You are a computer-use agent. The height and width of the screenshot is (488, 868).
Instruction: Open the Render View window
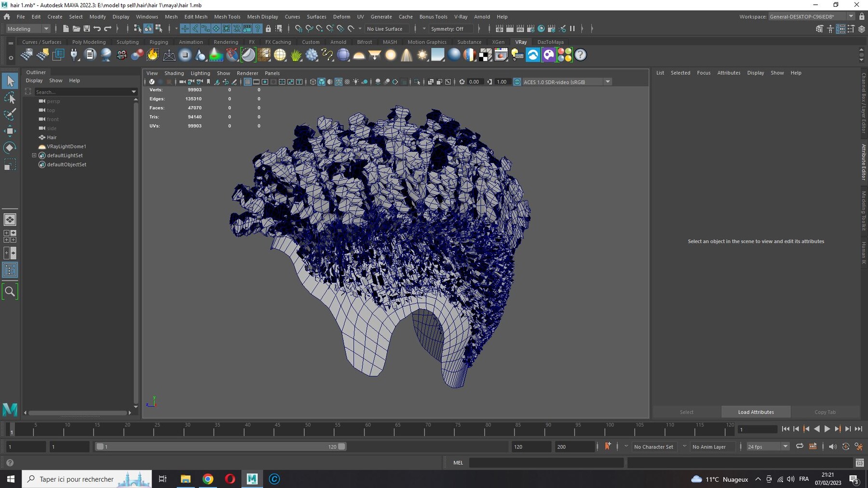500,29
